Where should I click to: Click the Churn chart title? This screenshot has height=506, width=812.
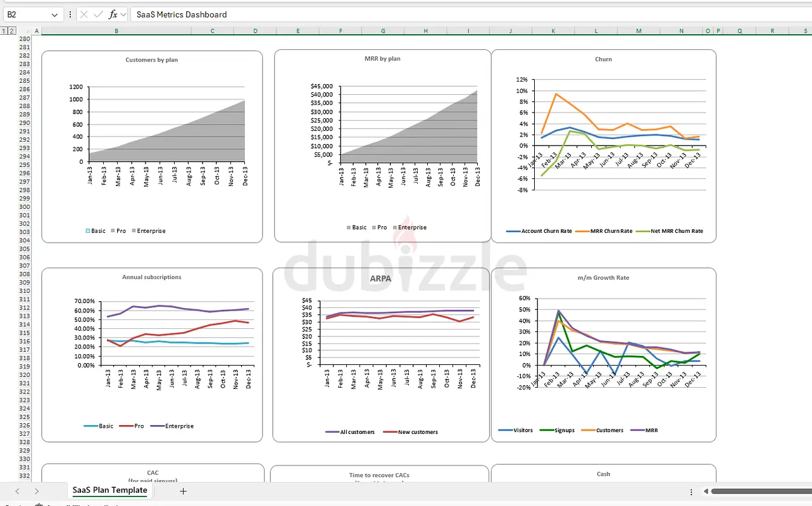(603, 59)
